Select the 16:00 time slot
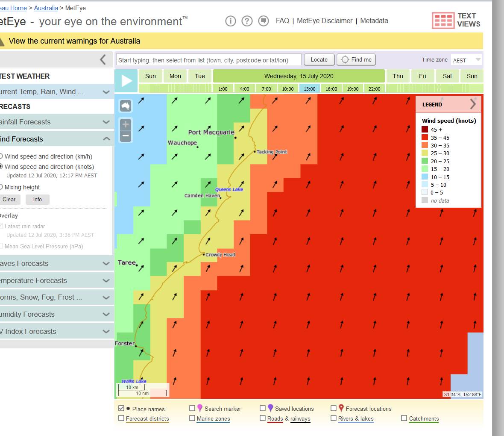Image resolution: width=504 pixels, height=436 pixels. tap(331, 89)
